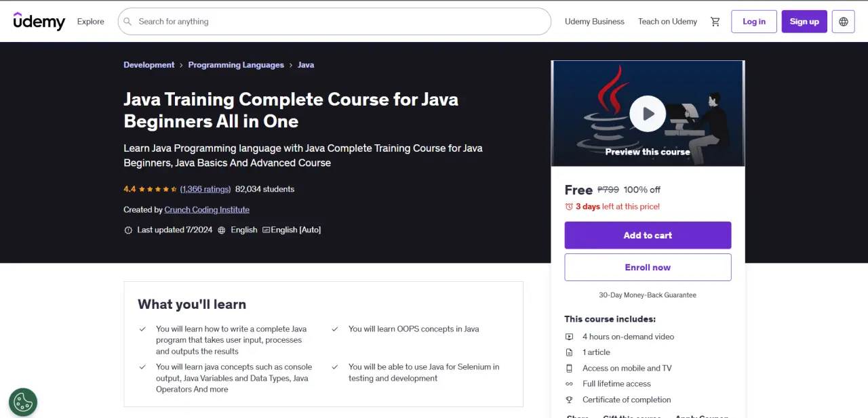Viewport: 868px width, 418px height.
Task: Click the globe icon beside English
Action: [221, 230]
